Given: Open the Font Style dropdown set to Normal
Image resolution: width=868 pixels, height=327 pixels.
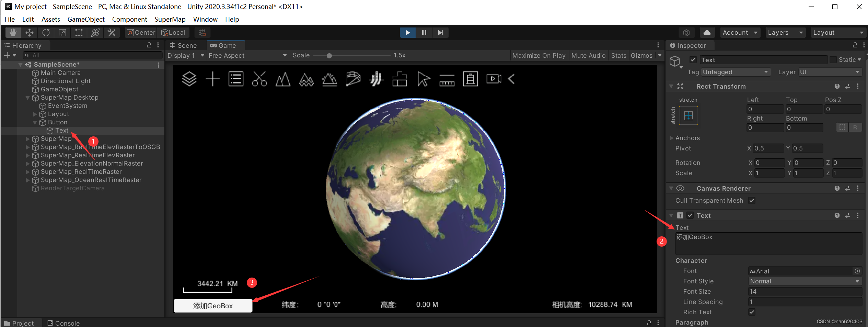Looking at the screenshot, I should (805, 281).
